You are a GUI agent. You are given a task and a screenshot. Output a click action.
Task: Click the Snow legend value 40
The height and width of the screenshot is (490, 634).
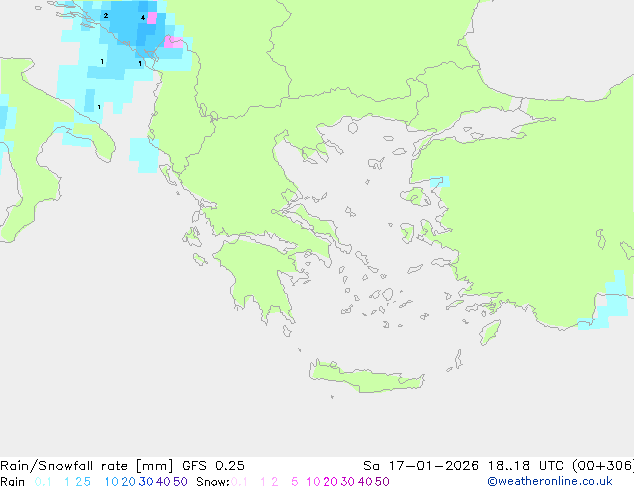(x=365, y=482)
